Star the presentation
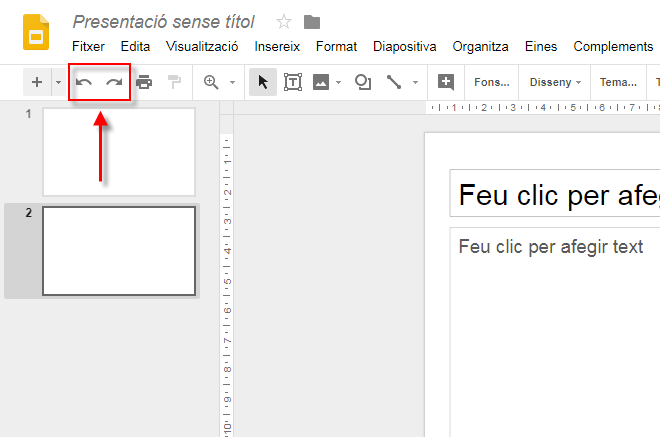The image size is (660, 437). (x=284, y=21)
